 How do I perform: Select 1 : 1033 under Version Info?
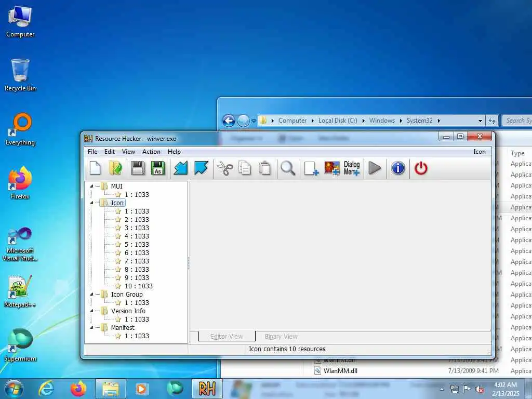(137, 320)
